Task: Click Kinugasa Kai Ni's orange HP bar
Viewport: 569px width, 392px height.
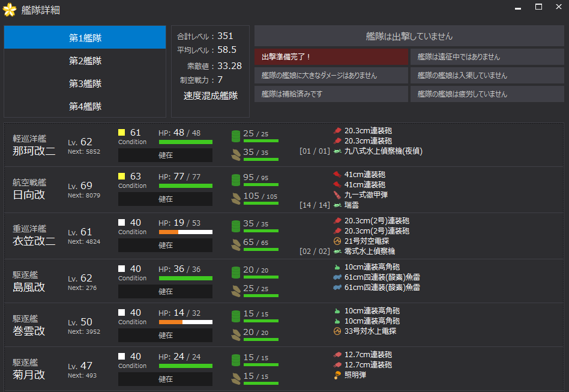Action: pos(169,232)
